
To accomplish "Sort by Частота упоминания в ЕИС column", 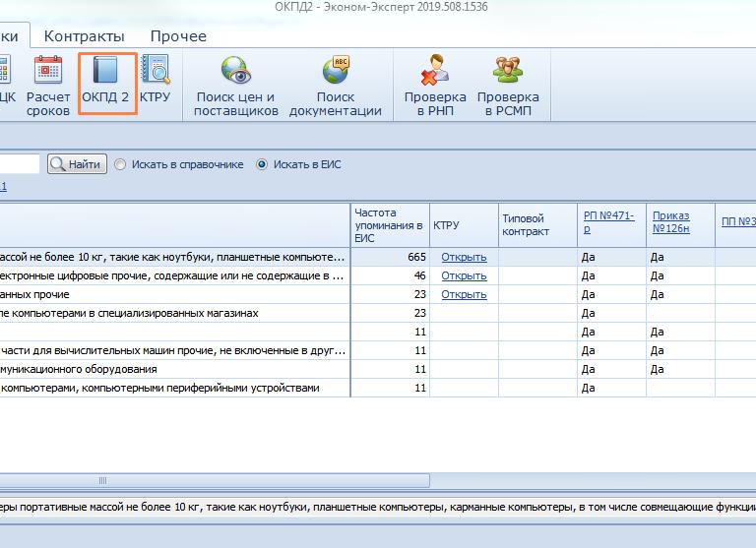I will (x=390, y=225).
